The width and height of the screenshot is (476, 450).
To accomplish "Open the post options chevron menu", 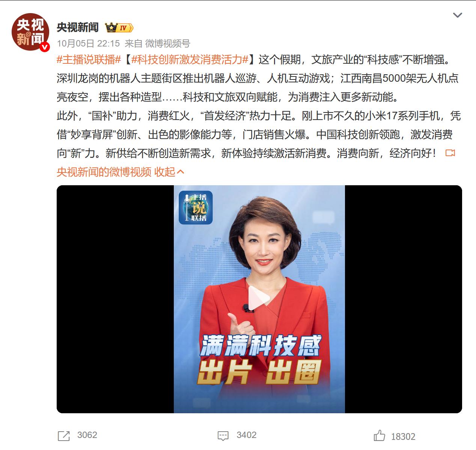I will [x=457, y=15].
